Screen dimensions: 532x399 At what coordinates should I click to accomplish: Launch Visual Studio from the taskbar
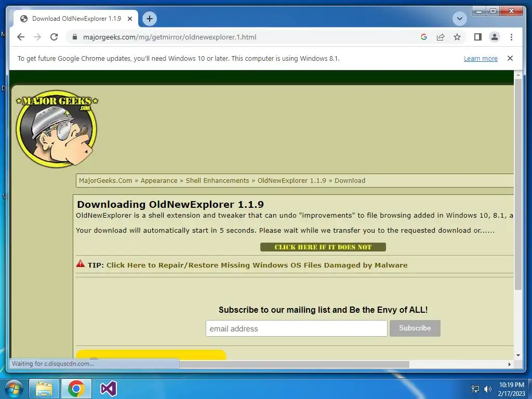(109, 389)
